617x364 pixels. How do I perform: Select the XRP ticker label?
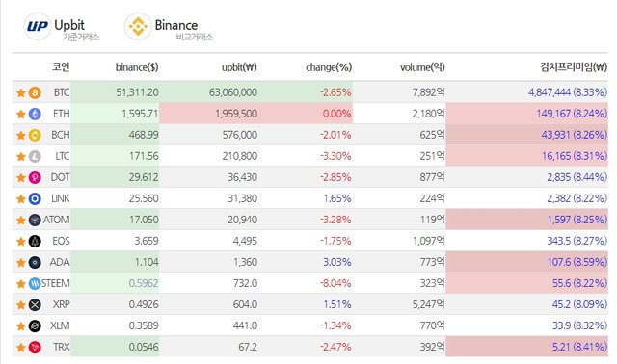pyautogui.click(x=62, y=305)
